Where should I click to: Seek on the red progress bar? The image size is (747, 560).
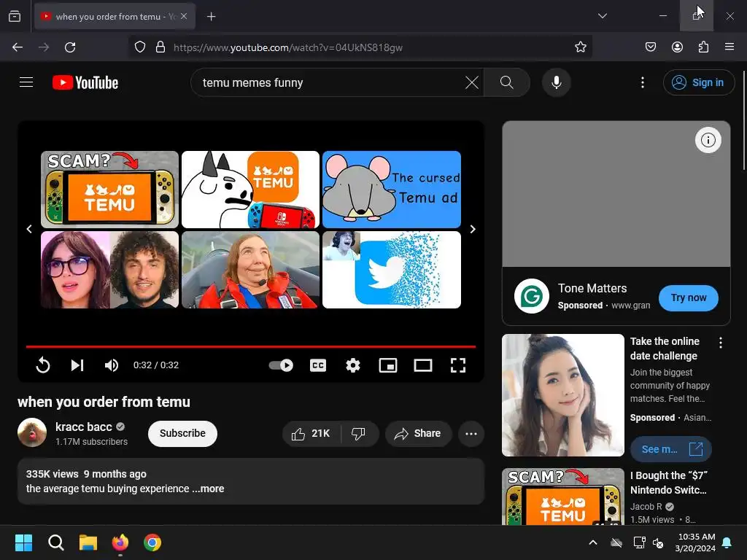[251, 346]
